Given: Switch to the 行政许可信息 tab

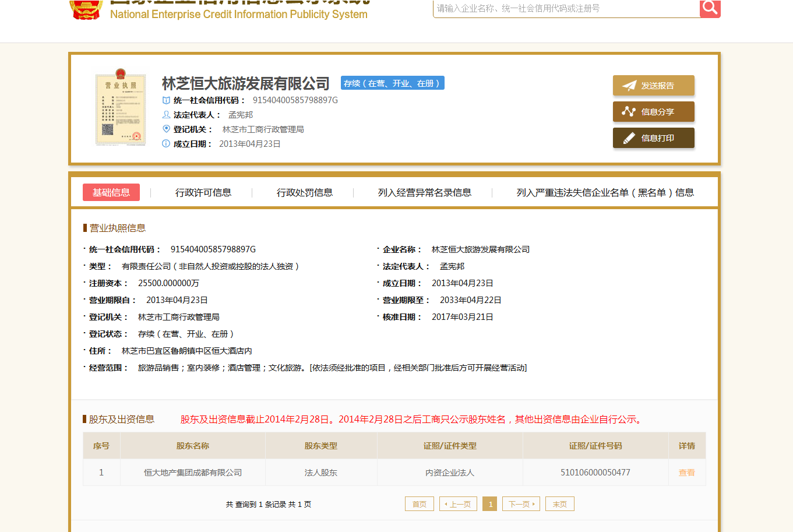Looking at the screenshot, I should point(203,192).
